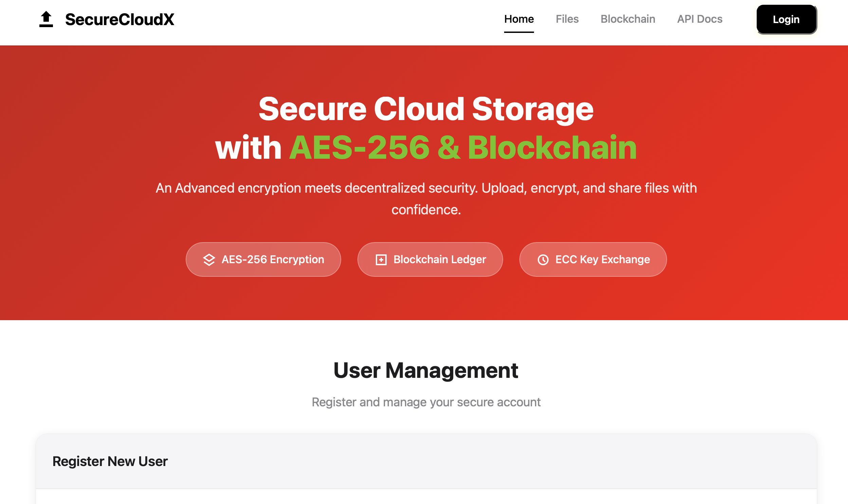Click the upload arrow logo icon

pos(46,19)
